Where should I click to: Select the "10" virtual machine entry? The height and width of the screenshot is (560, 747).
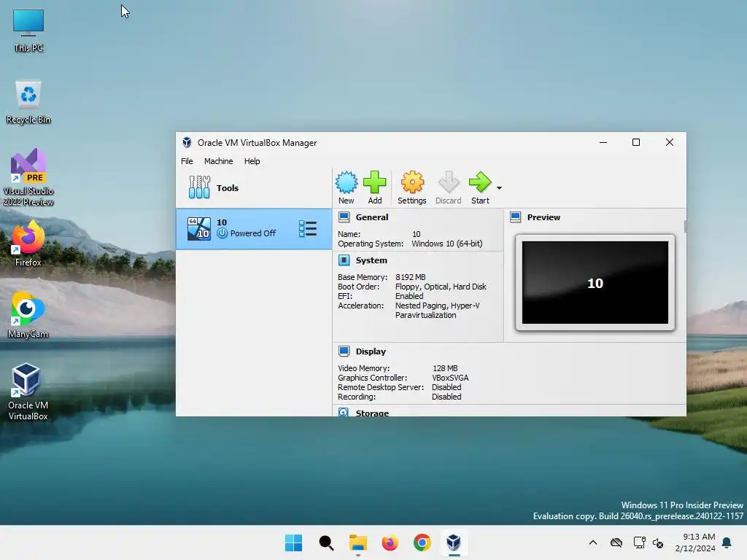point(253,228)
